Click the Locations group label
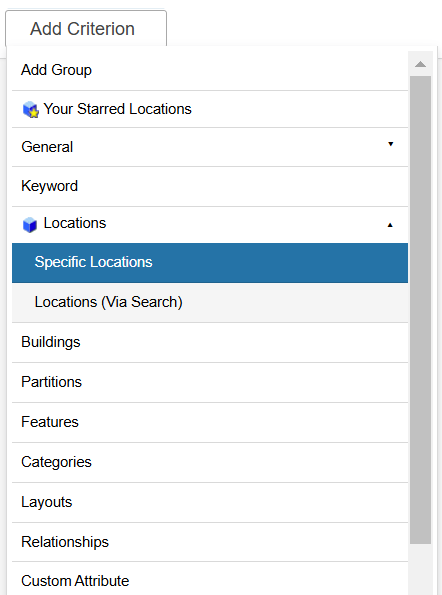 point(75,223)
